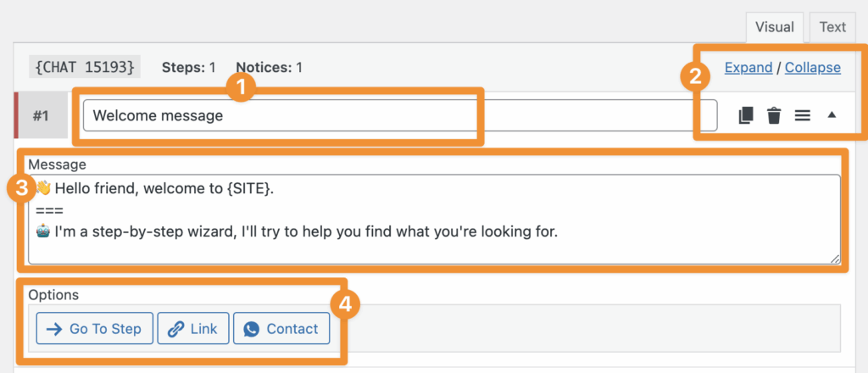Image resolution: width=868 pixels, height=373 pixels.
Task: Click the orange badge numbered 4
Action: (x=344, y=304)
